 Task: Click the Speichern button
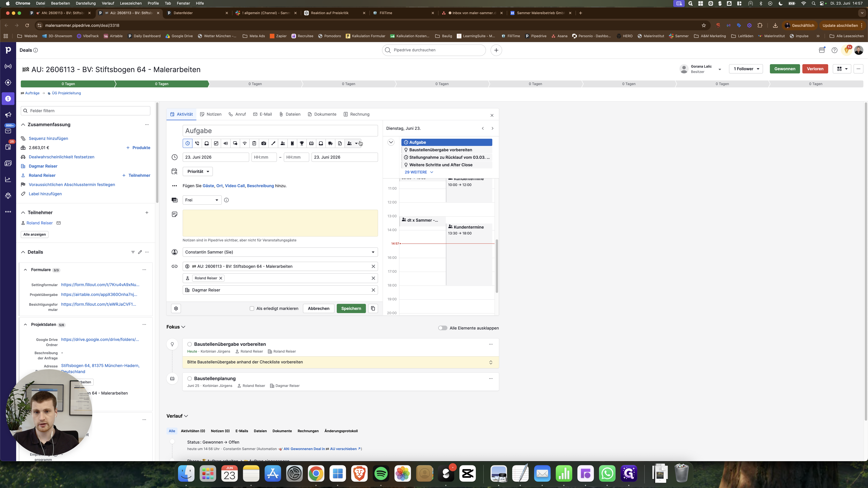[351, 308]
